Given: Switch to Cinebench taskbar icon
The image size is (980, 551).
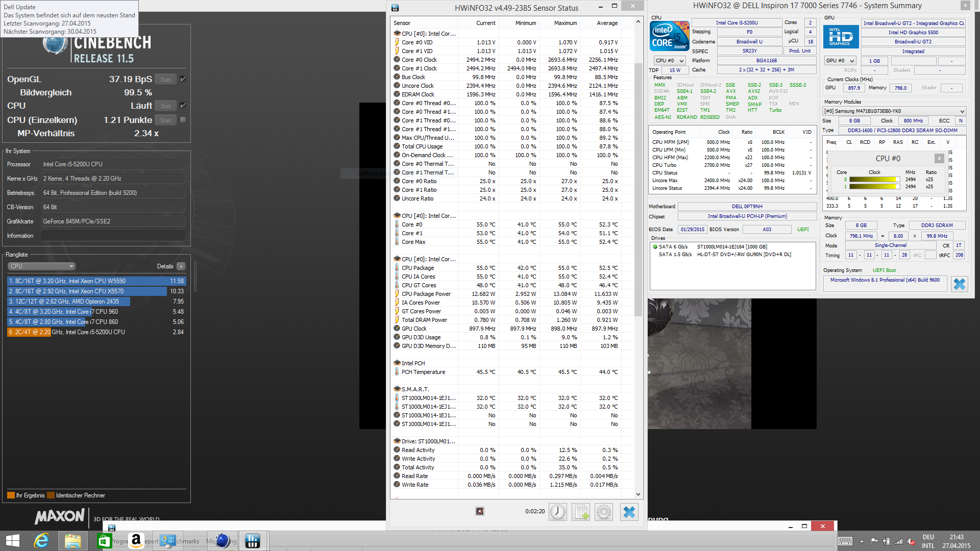Looking at the screenshot, I should click(x=222, y=541).
